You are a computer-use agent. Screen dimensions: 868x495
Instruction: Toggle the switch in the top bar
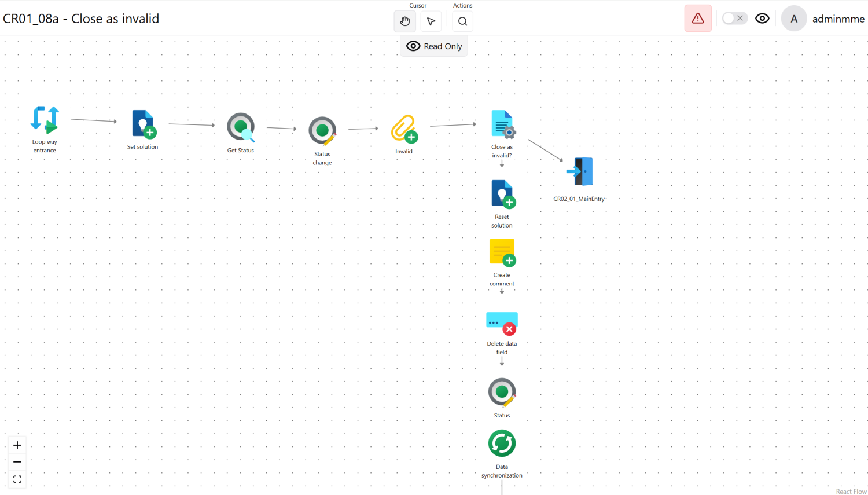pyautogui.click(x=734, y=19)
